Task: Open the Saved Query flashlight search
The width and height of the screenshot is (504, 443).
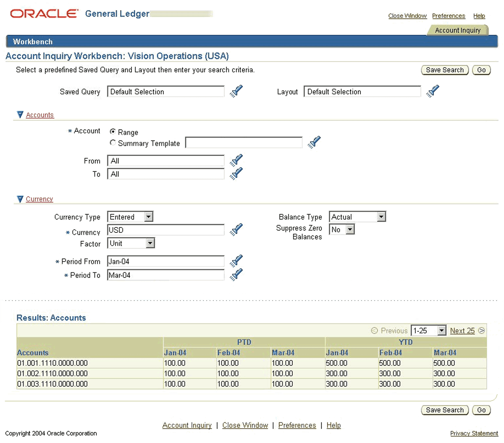Action: [236, 91]
